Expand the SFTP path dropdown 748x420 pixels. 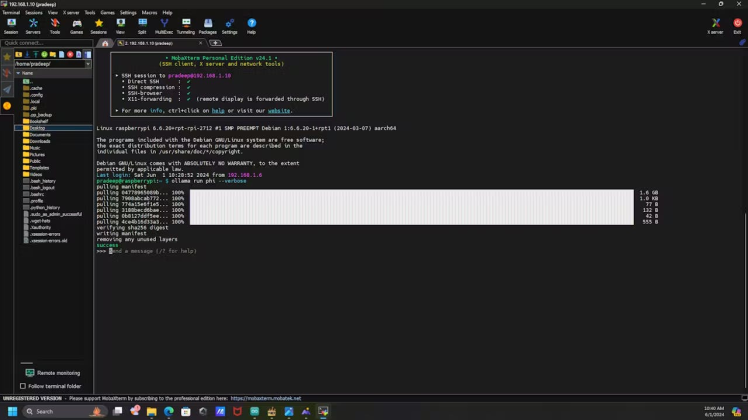click(x=87, y=64)
